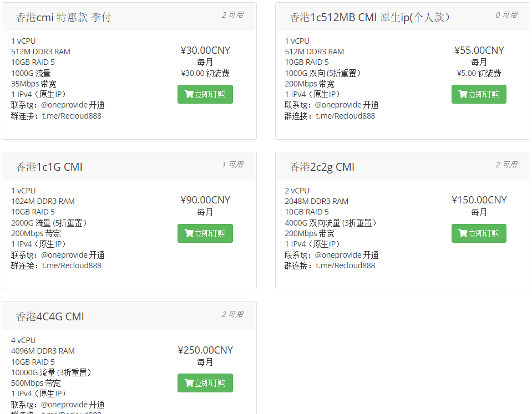The height and width of the screenshot is (414, 532).
Task: Click t.me/Recloud888 in the 香港1c512MB card
Action: [x=346, y=116]
